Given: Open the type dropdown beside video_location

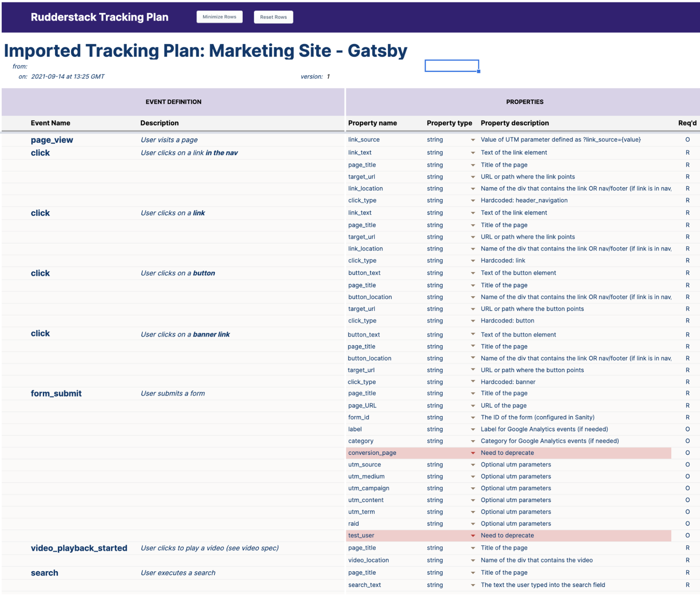Looking at the screenshot, I should pyautogui.click(x=472, y=560).
